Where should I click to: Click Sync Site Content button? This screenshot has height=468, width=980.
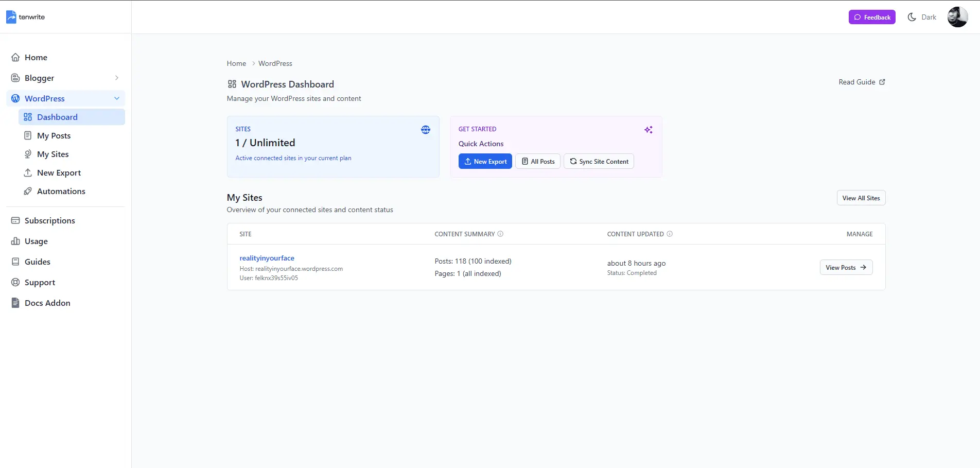click(x=599, y=161)
